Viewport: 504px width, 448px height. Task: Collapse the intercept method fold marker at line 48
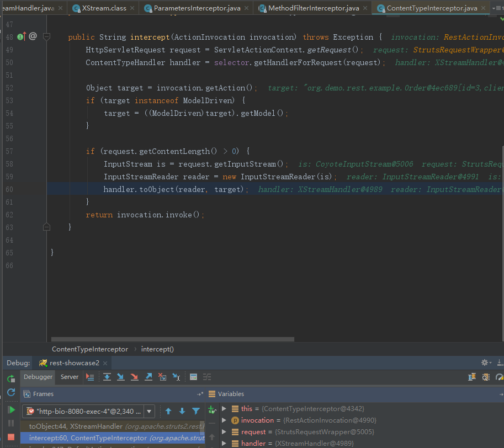coord(47,37)
